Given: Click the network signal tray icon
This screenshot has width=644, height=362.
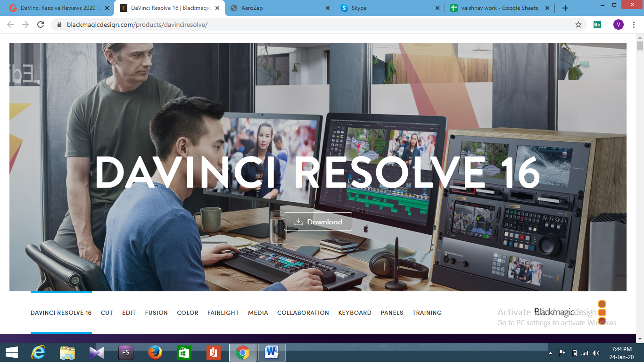Looking at the screenshot, I should click(x=585, y=353).
